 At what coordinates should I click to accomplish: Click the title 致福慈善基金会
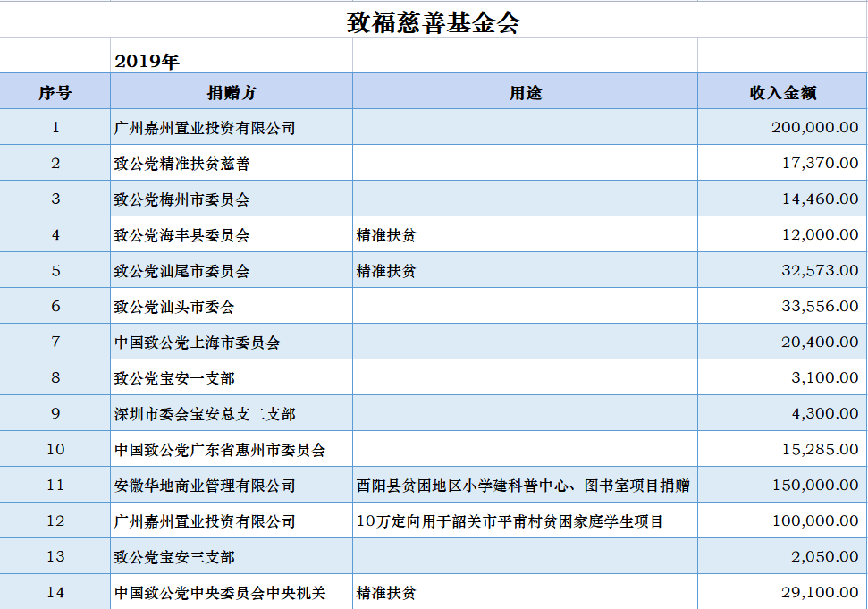433,22
